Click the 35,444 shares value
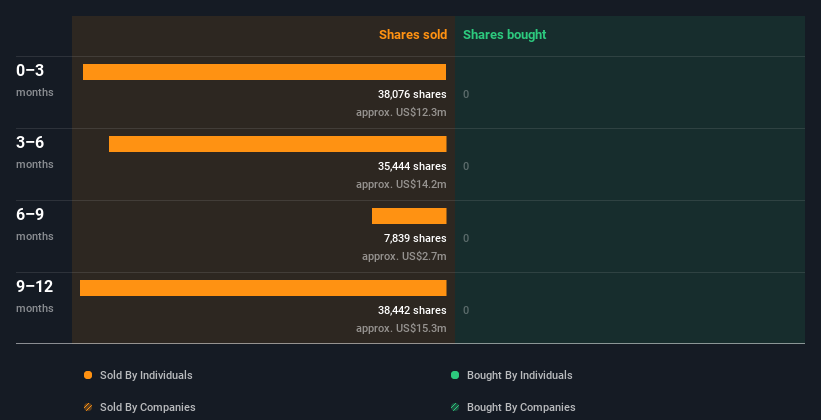The image size is (821, 420). (x=412, y=167)
